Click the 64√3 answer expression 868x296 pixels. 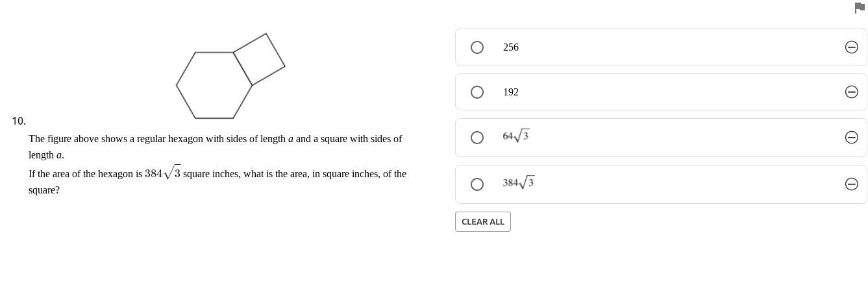(x=515, y=136)
